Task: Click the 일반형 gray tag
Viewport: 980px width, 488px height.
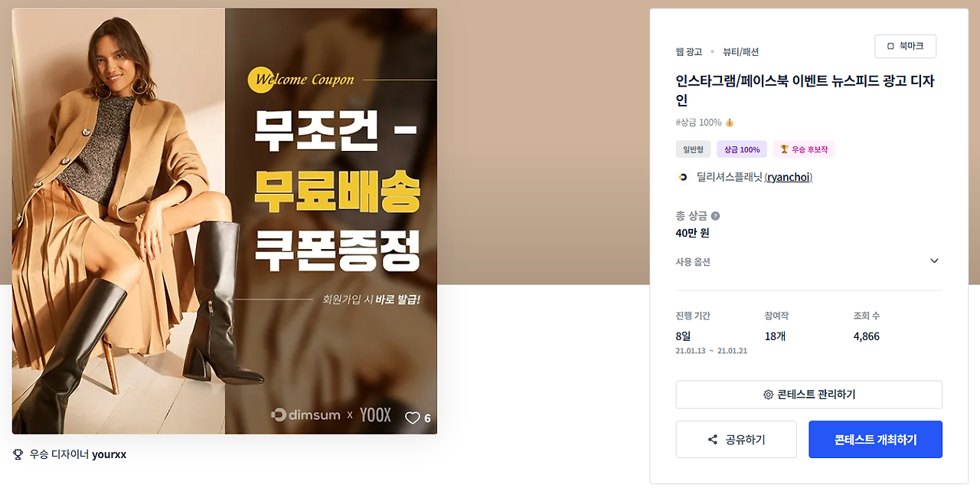Action: click(x=693, y=149)
